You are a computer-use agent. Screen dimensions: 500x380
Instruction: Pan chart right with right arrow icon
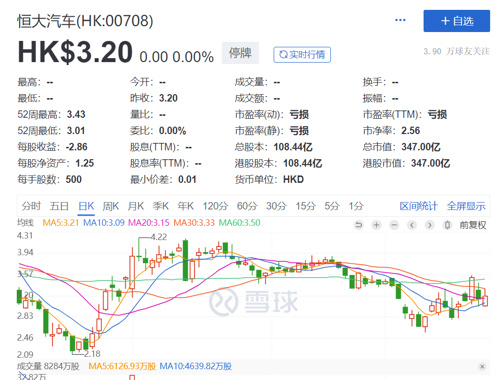[x=430, y=225]
